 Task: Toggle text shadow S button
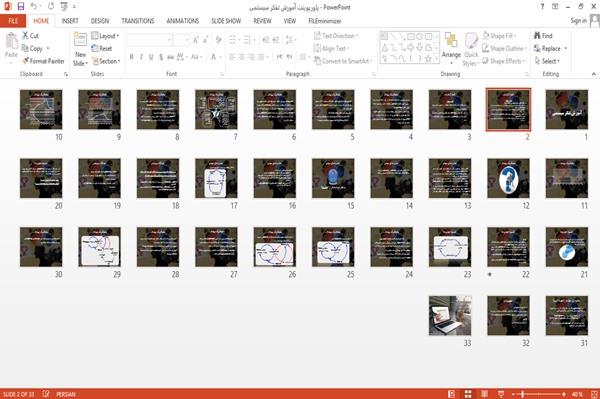pos(161,57)
